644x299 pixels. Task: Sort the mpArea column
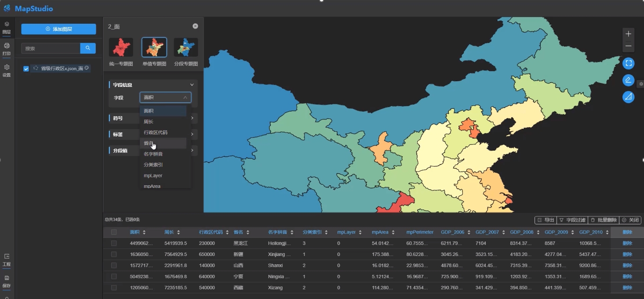click(393, 232)
